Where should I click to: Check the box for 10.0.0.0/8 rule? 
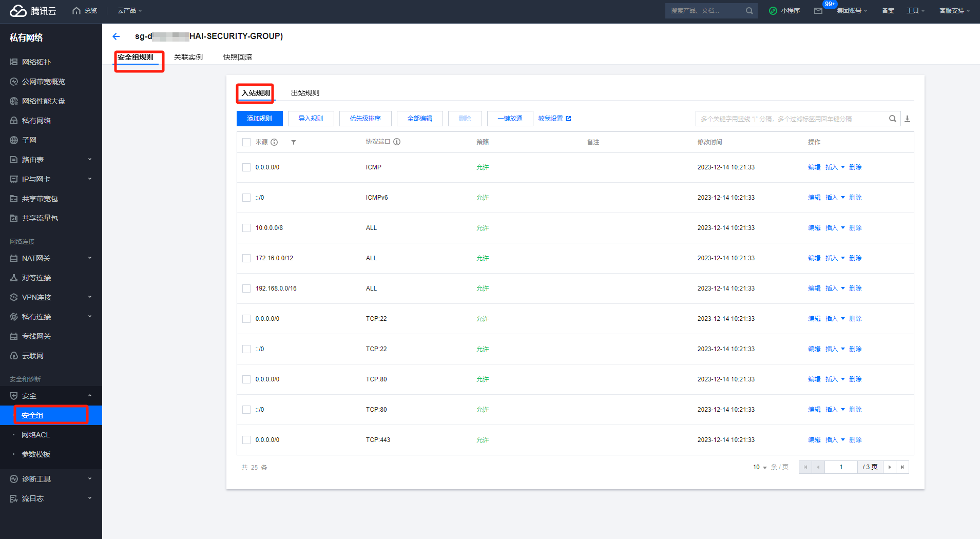pyautogui.click(x=246, y=228)
